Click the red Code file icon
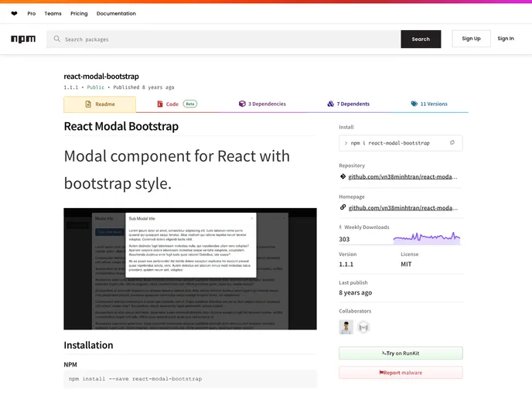The width and height of the screenshot is (532, 396). click(160, 104)
